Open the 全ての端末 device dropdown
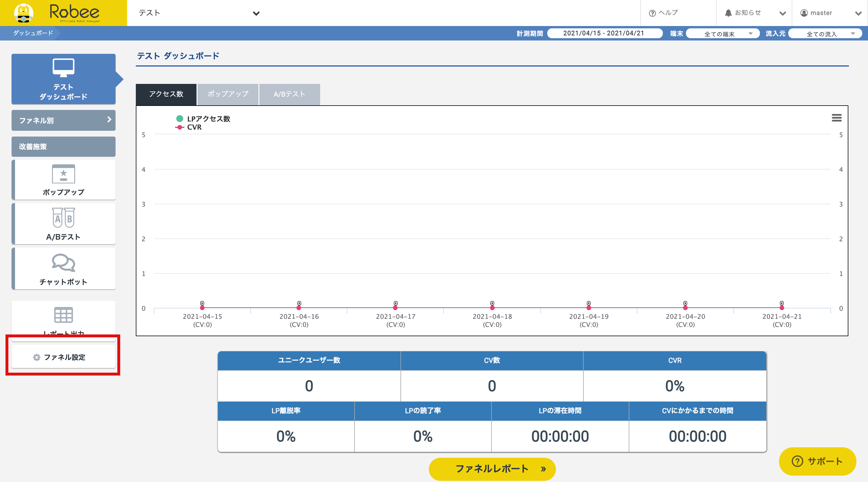The width and height of the screenshot is (868, 482). pyautogui.click(x=722, y=34)
